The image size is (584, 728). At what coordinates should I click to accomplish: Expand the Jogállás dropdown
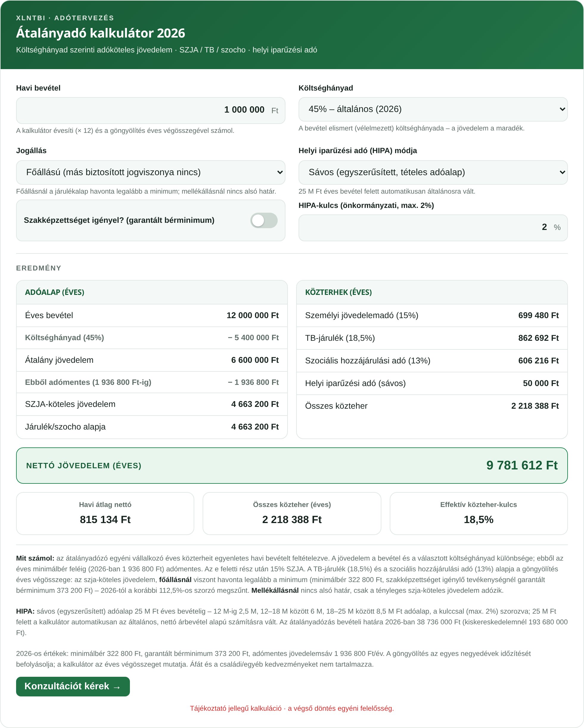coord(151,172)
